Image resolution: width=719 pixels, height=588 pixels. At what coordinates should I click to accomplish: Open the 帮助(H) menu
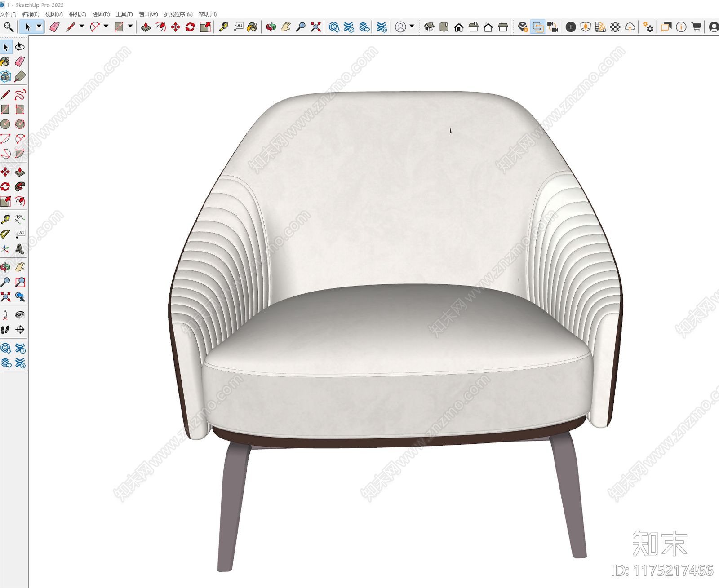click(208, 14)
